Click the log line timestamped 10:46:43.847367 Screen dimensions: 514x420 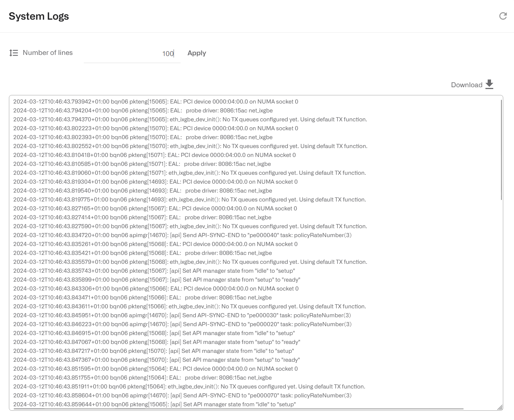pos(156,360)
